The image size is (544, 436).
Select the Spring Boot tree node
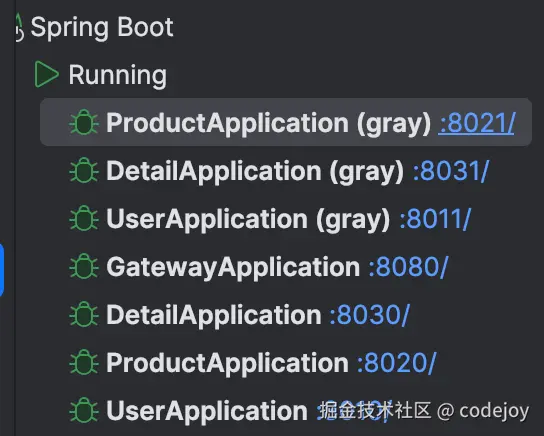(x=102, y=28)
